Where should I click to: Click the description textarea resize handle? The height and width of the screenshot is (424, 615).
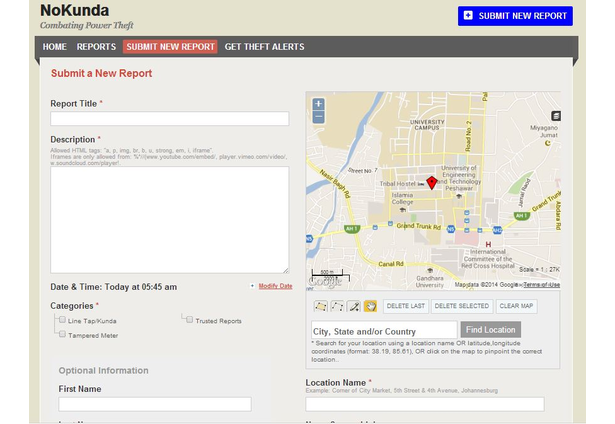point(286,270)
